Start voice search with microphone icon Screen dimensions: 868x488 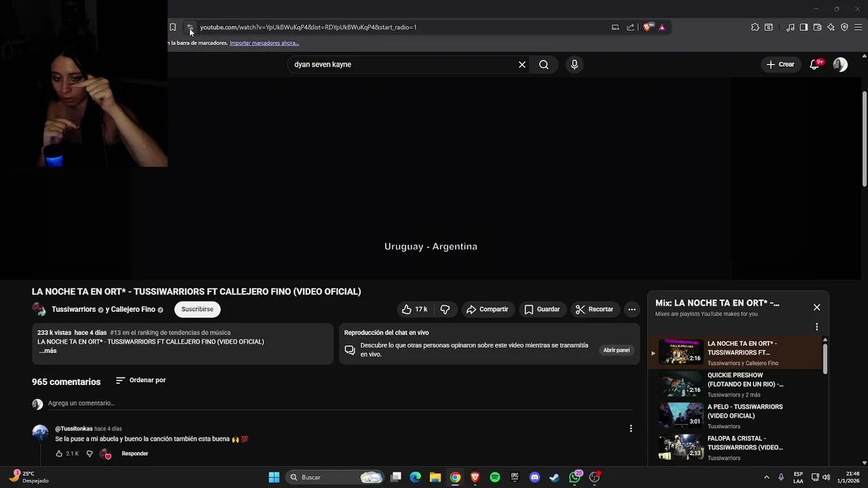click(574, 64)
